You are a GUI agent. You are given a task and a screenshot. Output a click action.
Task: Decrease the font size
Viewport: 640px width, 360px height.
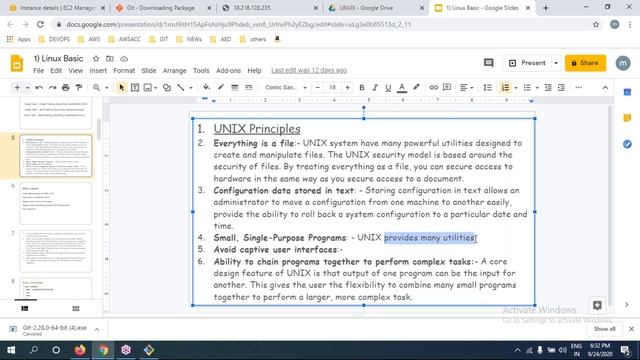point(318,87)
